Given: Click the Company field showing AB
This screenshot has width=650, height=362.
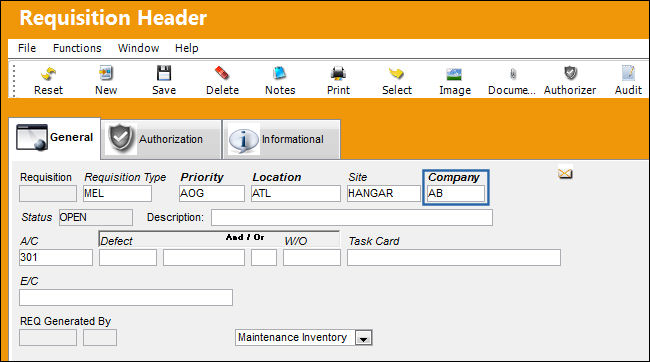Looking at the screenshot, I should coord(456,194).
